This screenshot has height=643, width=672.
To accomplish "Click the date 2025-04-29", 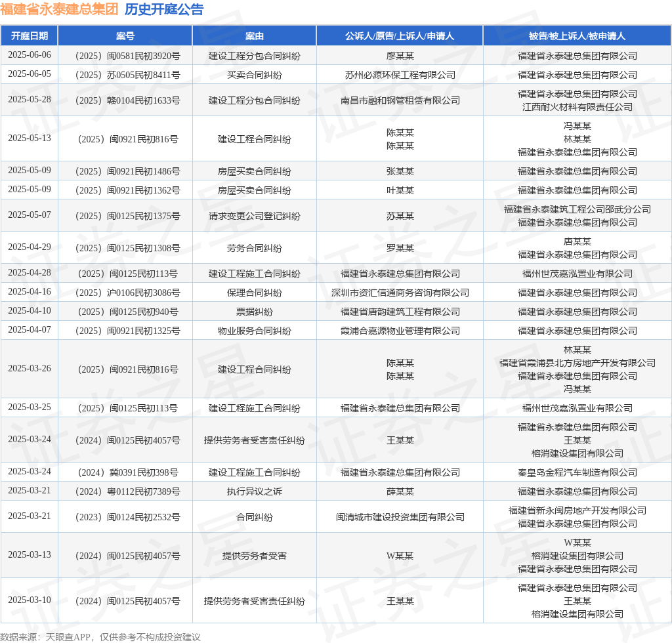I will tap(29, 247).
